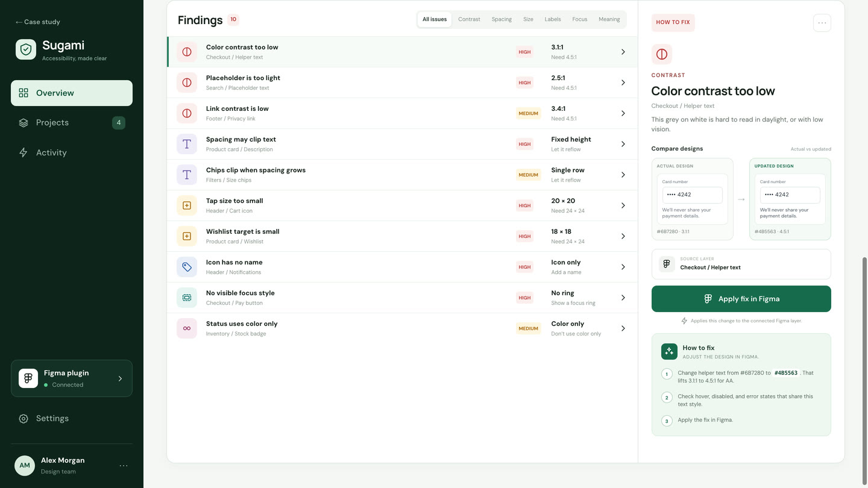This screenshot has height=488, width=868.
Task: Switch to the Spacing filter tab
Action: (502, 19)
